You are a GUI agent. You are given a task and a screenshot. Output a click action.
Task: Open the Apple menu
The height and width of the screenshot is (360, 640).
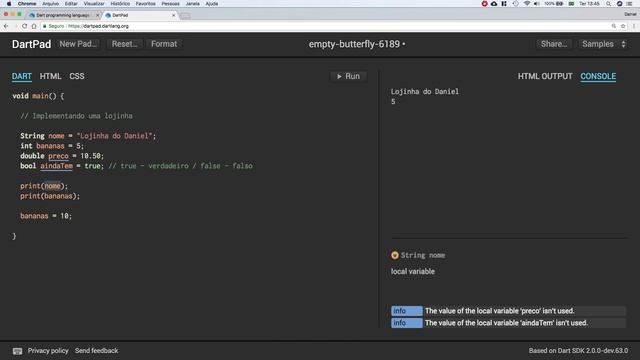[x=9, y=4]
